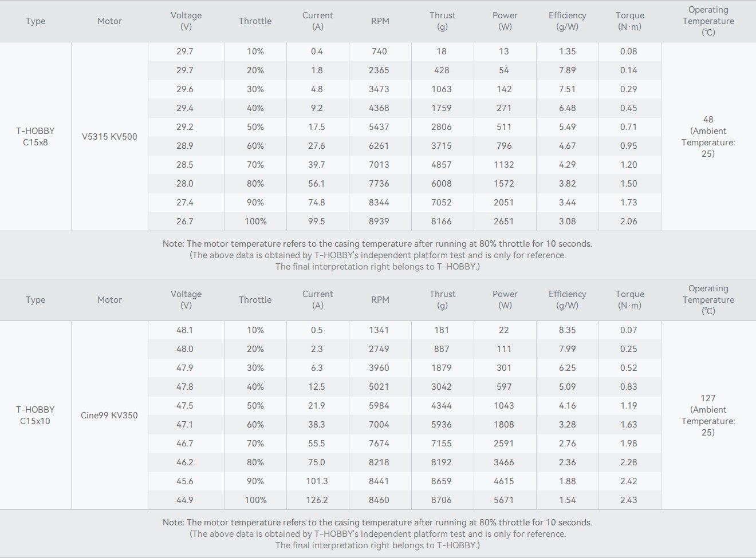Click the top table's Operating Temperature header

point(708,21)
